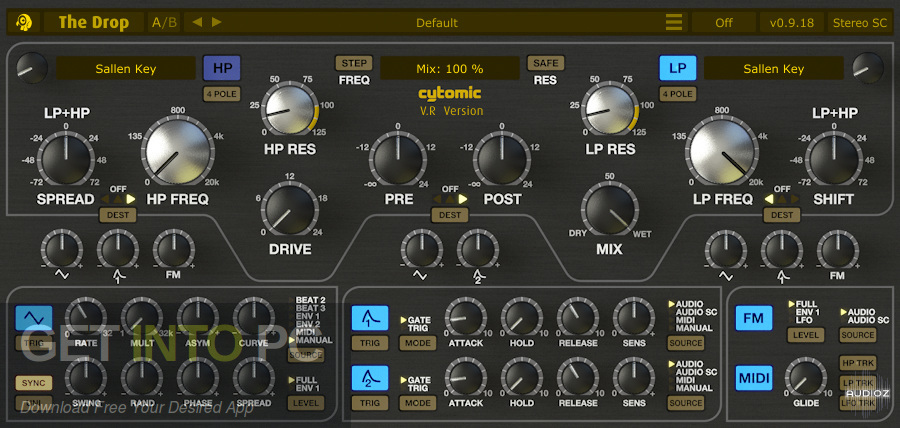Click the FM amount knob under SHIFT

[x=837, y=250]
